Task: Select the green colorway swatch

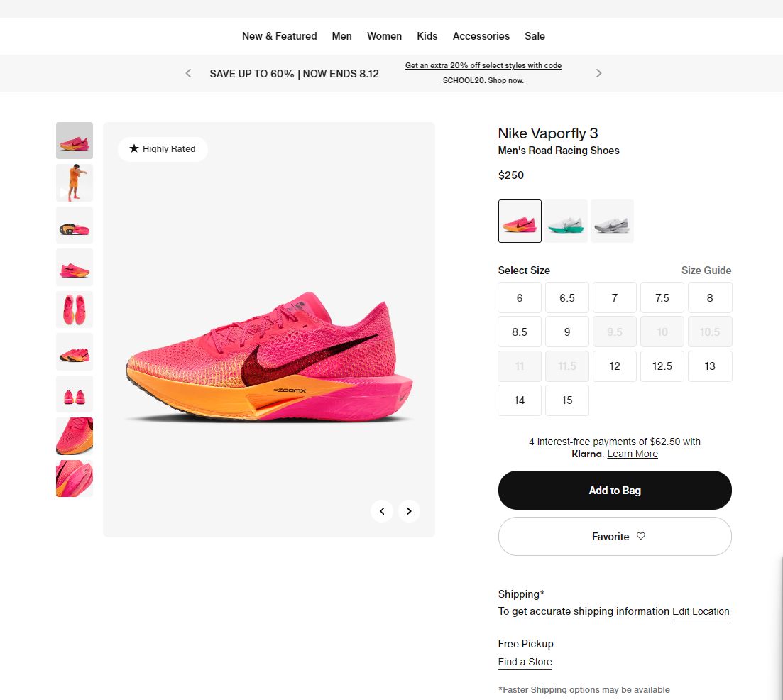Action: coord(566,221)
